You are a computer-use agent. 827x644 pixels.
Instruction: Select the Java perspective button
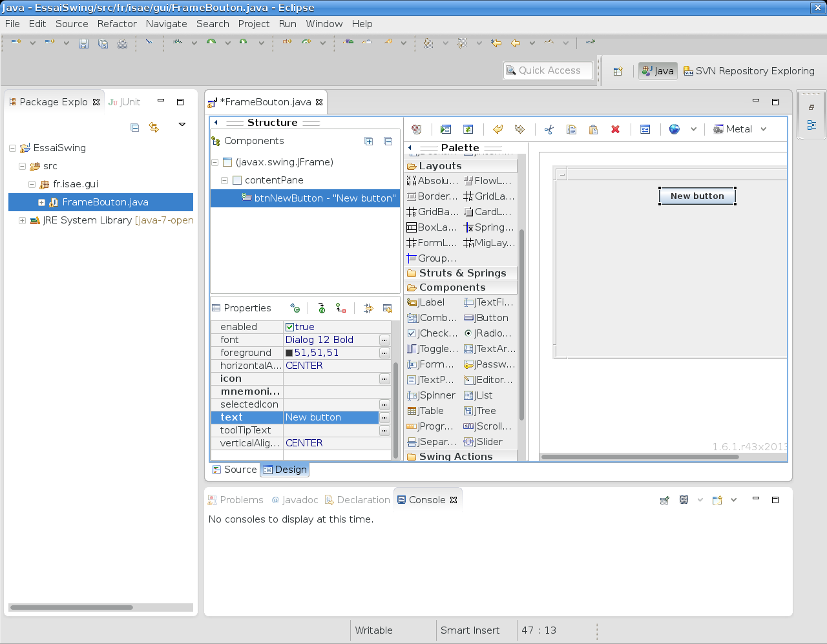[x=658, y=71]
